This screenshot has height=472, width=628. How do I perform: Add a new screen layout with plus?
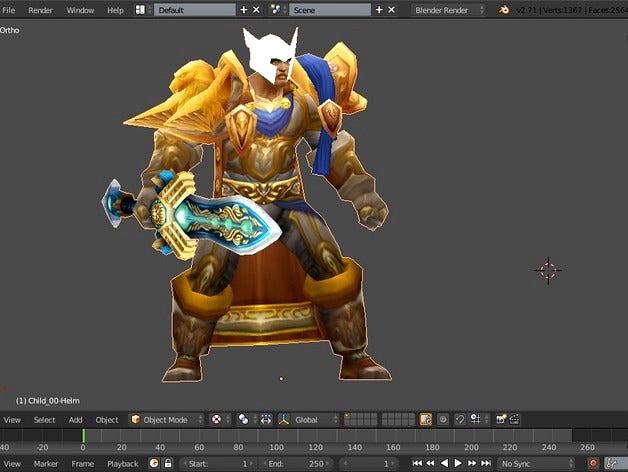[244, 9]
